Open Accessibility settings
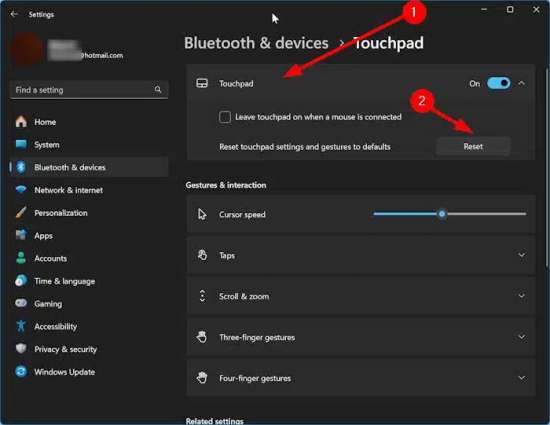 pos(89,326)
